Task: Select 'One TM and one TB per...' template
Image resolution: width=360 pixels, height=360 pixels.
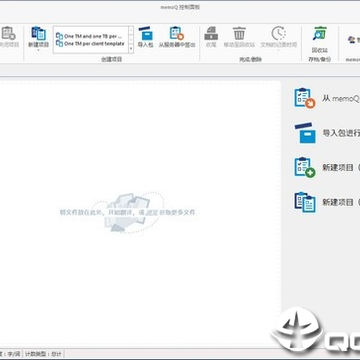Action: pos(89,36)
